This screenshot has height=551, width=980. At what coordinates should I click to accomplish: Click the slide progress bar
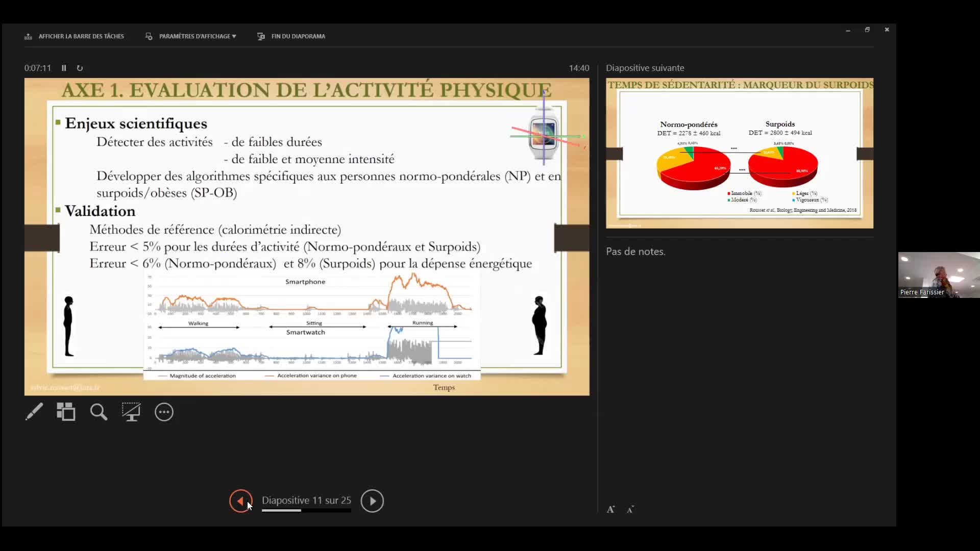[x=306, y=511]
